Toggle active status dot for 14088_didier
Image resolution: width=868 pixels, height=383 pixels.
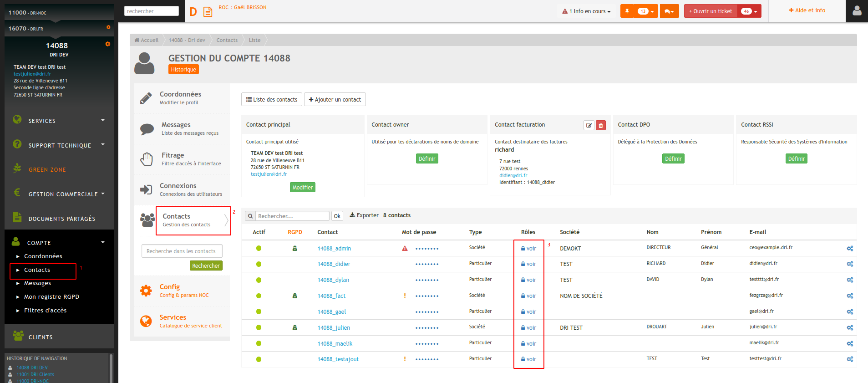pos(259,264)
